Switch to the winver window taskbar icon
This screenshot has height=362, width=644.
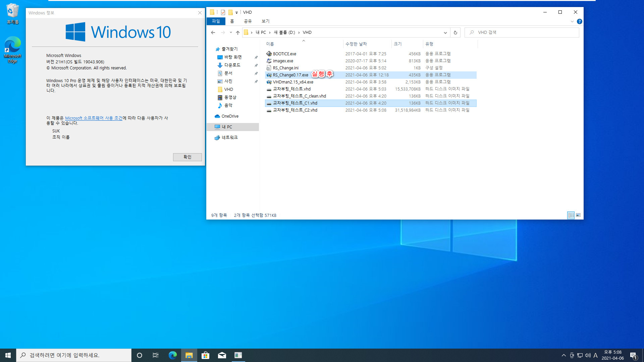pos(238,355)
